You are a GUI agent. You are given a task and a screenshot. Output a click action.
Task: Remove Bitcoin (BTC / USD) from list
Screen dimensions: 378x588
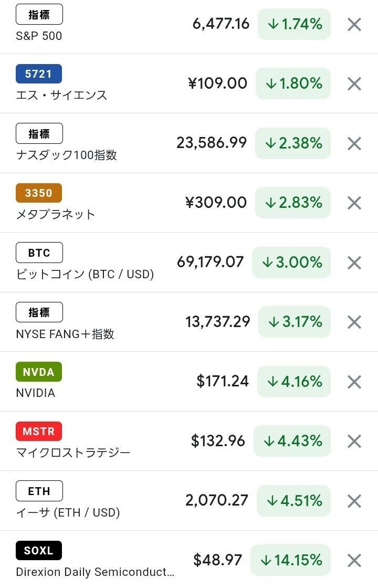click(x=354, y=262)
